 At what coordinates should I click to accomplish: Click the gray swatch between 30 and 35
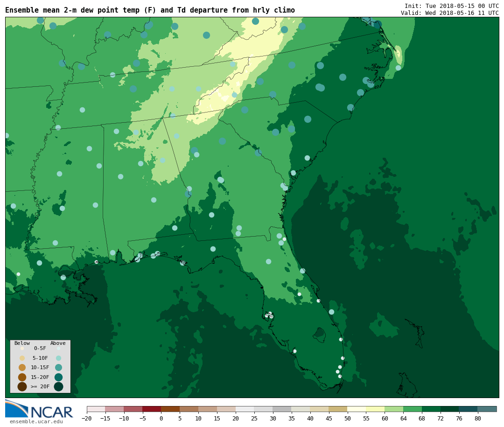tap(282, 409)
